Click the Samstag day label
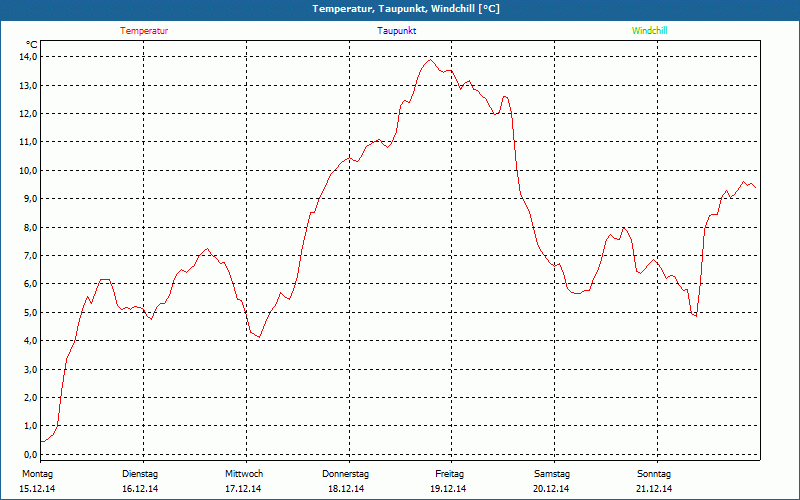Viewport: 800px width, 500px height. [552, 474]
